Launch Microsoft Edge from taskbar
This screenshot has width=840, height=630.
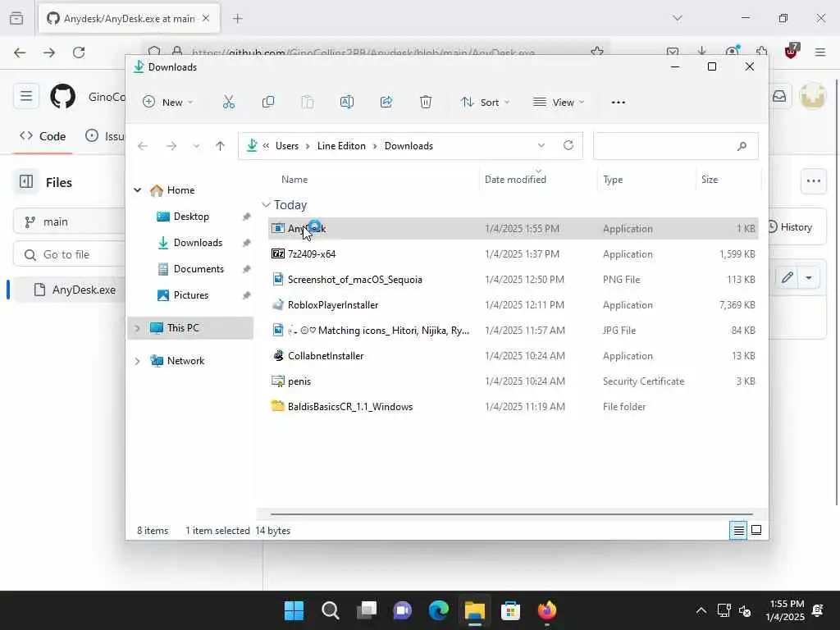pyautogui.click(x=439, y=610)
